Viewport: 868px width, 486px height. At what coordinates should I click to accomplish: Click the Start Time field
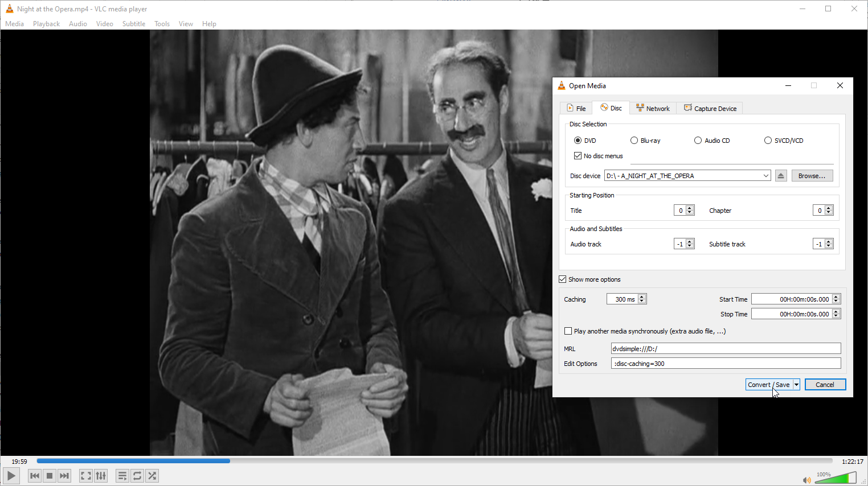(792, 299)
